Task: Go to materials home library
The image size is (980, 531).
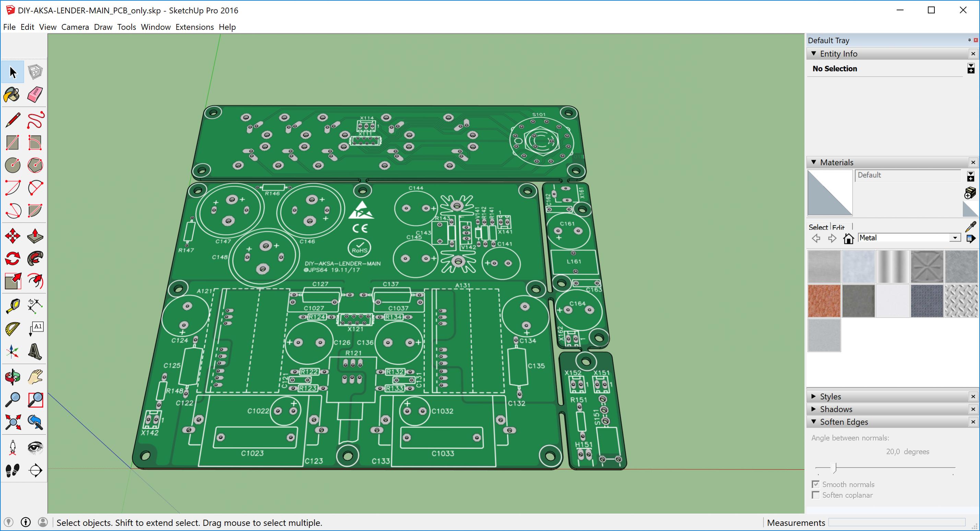Action: pyautogui.click(x=848, y=238)
